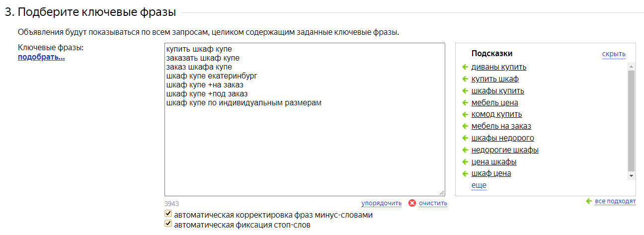This screenshot has width=644, height=235.
Task: Open the 'подобрать...' keyword picker link
Action: point(41,57)
